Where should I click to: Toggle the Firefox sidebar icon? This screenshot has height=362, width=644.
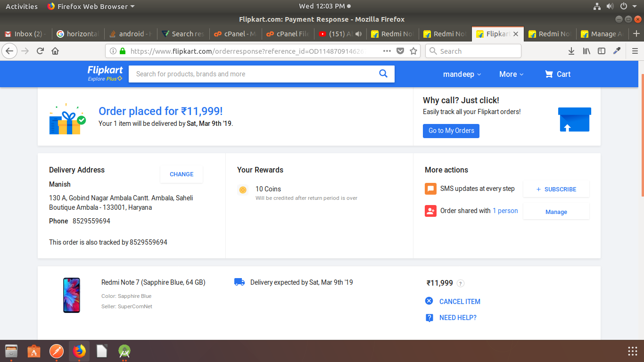point(602,51)
